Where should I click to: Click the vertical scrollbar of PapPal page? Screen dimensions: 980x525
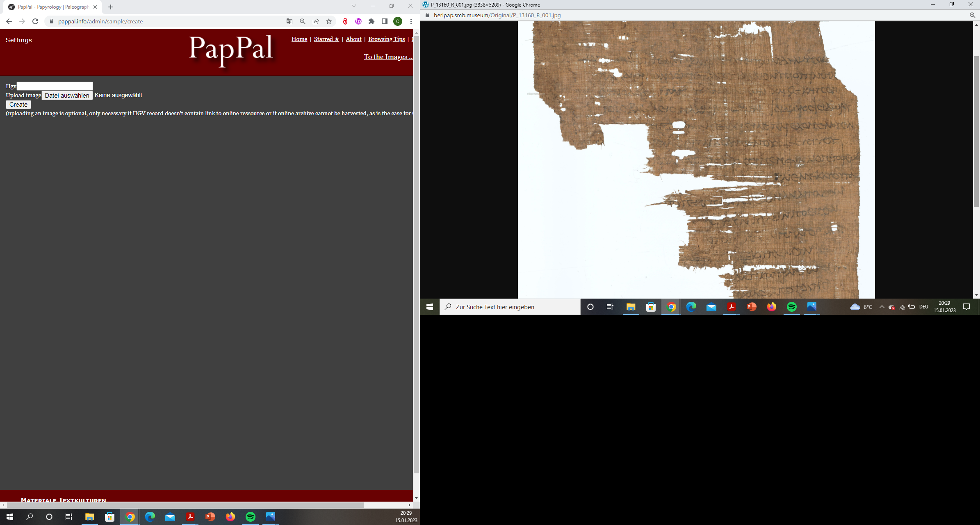(416, 254)
